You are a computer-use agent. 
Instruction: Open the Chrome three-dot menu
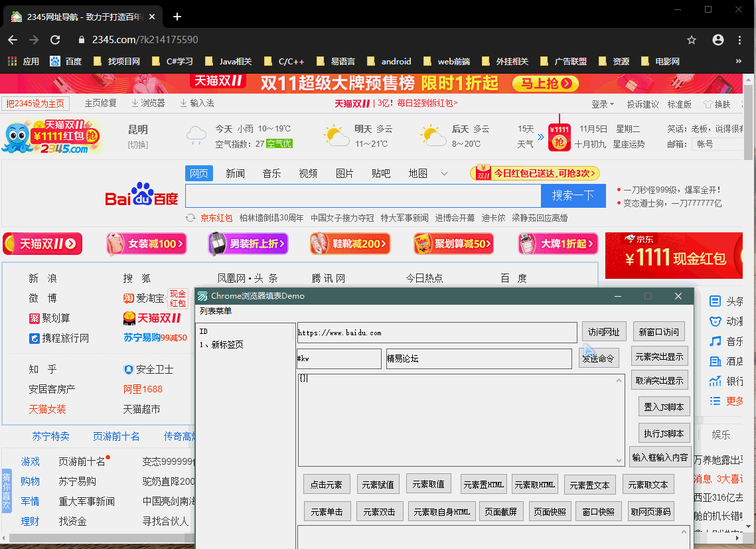(x=739, y=40)
